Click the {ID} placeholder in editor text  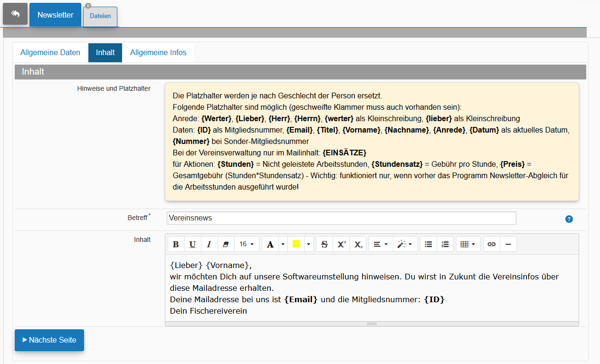[x=434, y=300]
